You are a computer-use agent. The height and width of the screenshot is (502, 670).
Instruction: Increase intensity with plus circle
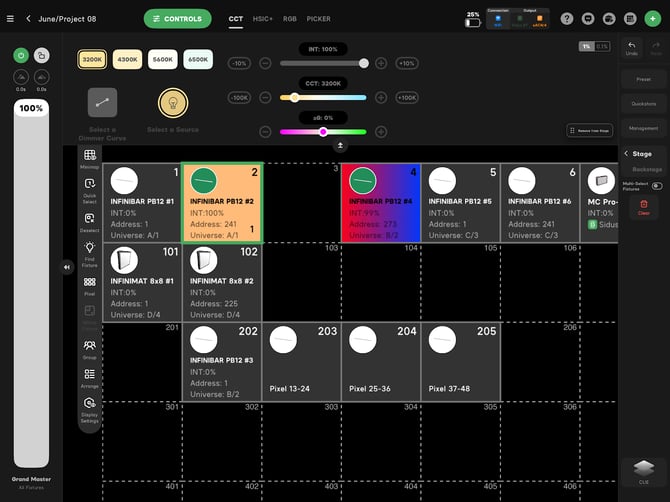point(381,63)
